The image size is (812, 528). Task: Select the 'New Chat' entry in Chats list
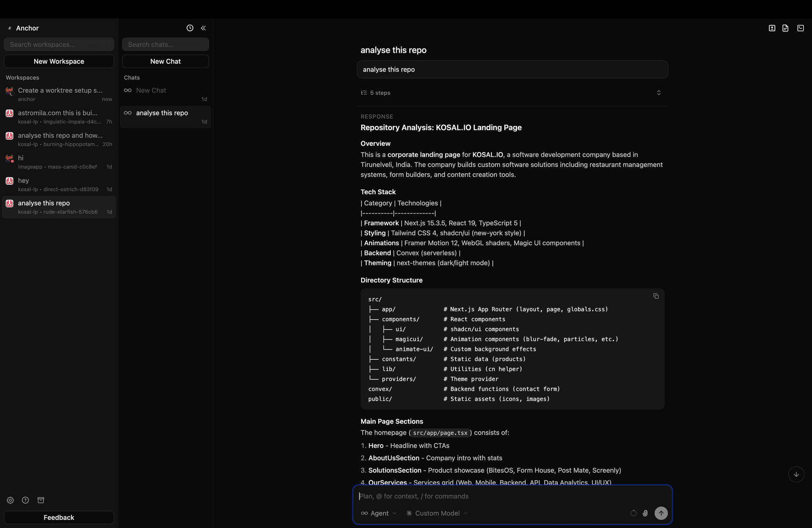tap(165, 94)
